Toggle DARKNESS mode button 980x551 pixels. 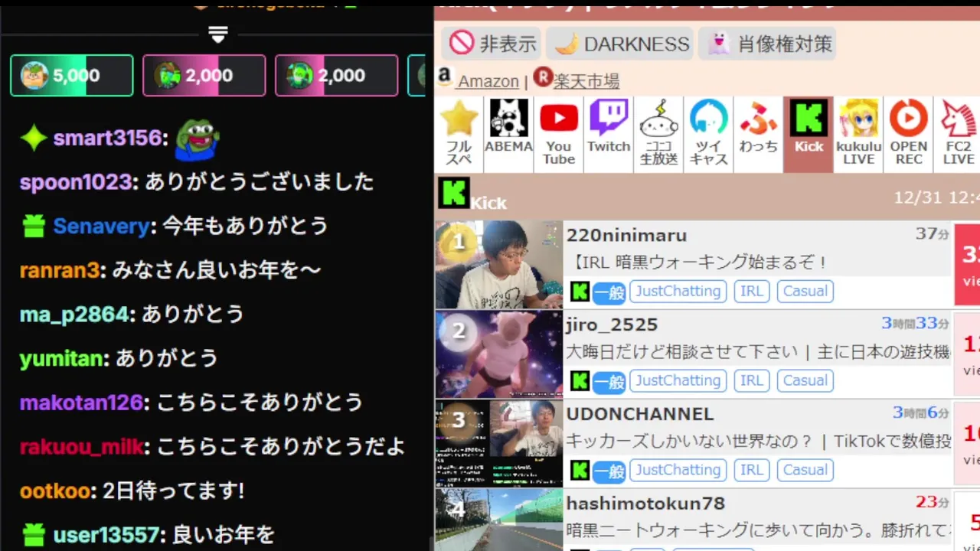pos(619,44)
